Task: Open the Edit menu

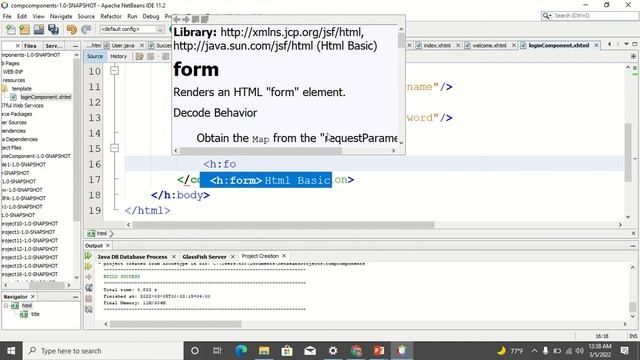Action: 22,16
